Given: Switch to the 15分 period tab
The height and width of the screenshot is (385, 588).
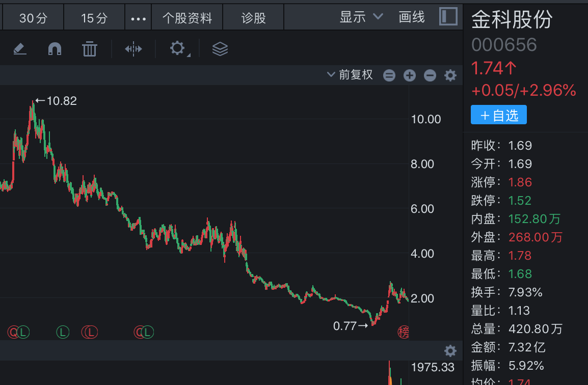Looking at the screenshot, I should point(94,18).
